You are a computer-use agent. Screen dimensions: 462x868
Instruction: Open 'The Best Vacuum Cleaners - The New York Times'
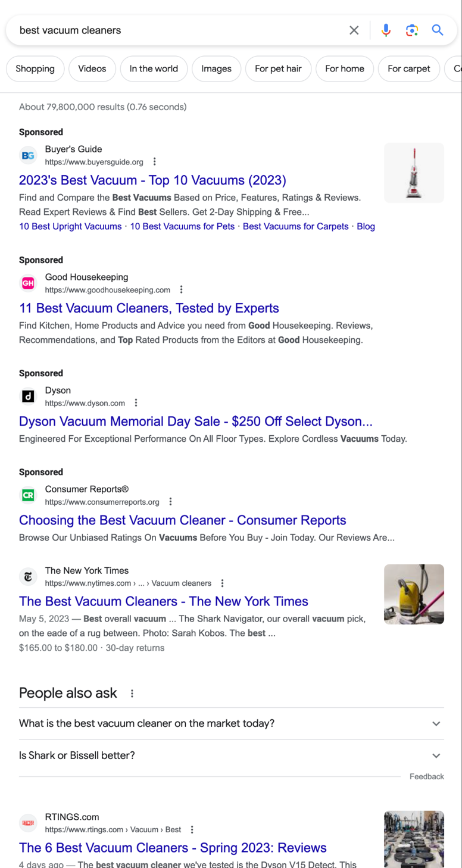point(164,601)
